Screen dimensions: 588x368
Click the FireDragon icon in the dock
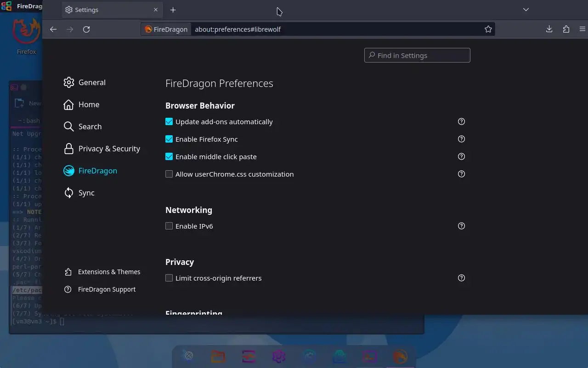pos(400,356)
